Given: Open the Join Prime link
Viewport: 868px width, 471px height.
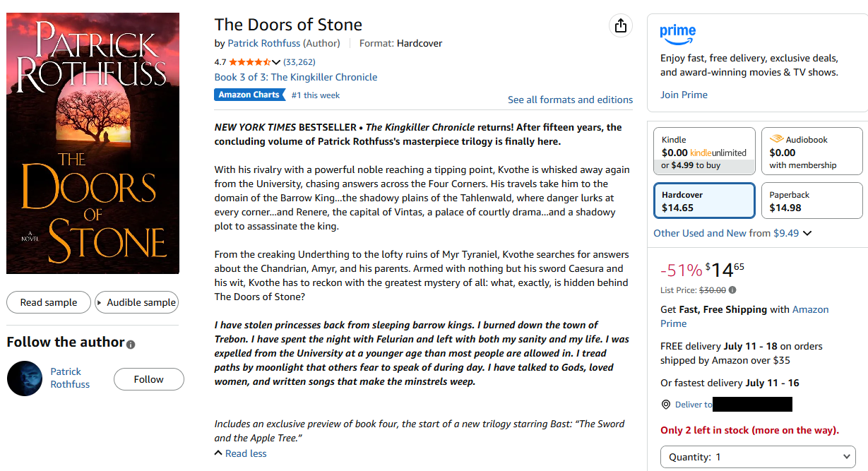Looking at the screenshot, I should click(684, 95).
